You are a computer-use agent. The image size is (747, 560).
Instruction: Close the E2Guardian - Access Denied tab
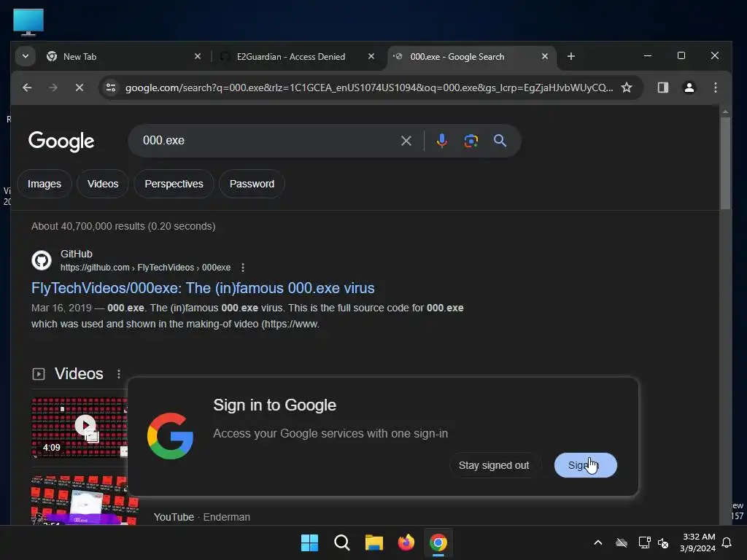click(371, 56)
